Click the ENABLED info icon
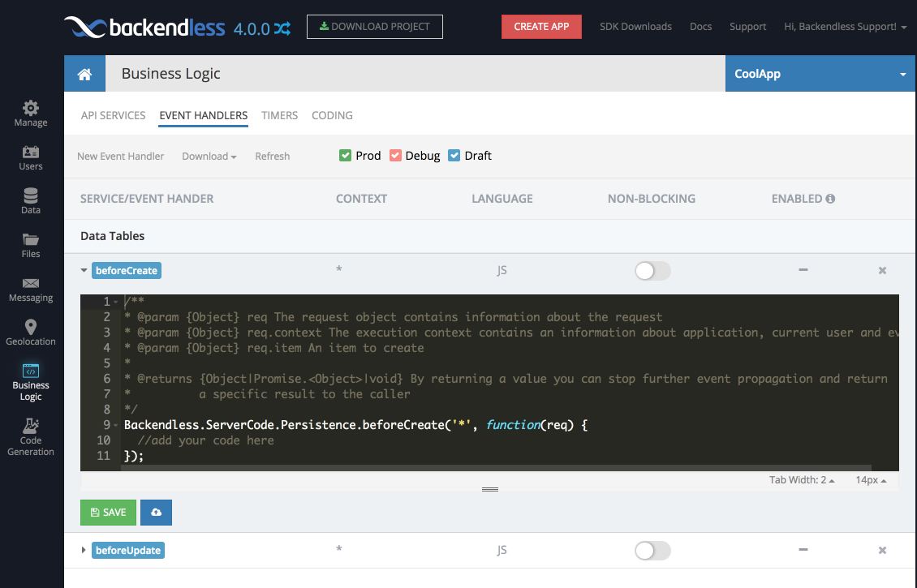This screenshot has width=917, height=588. click(x=830, y=199)
